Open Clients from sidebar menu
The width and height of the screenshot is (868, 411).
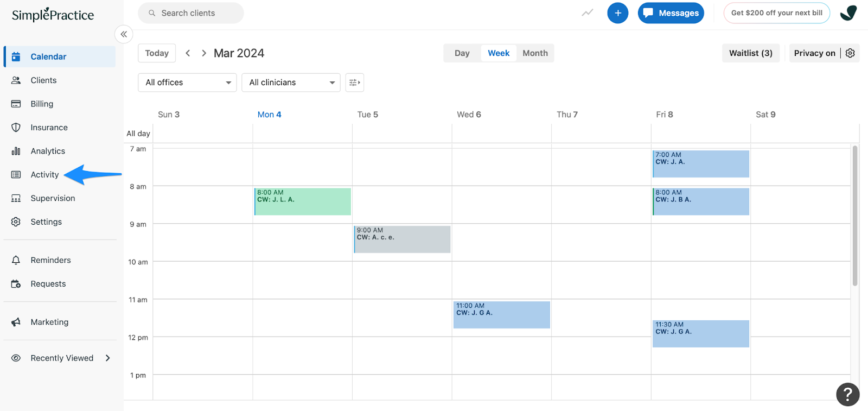(43, 80)
